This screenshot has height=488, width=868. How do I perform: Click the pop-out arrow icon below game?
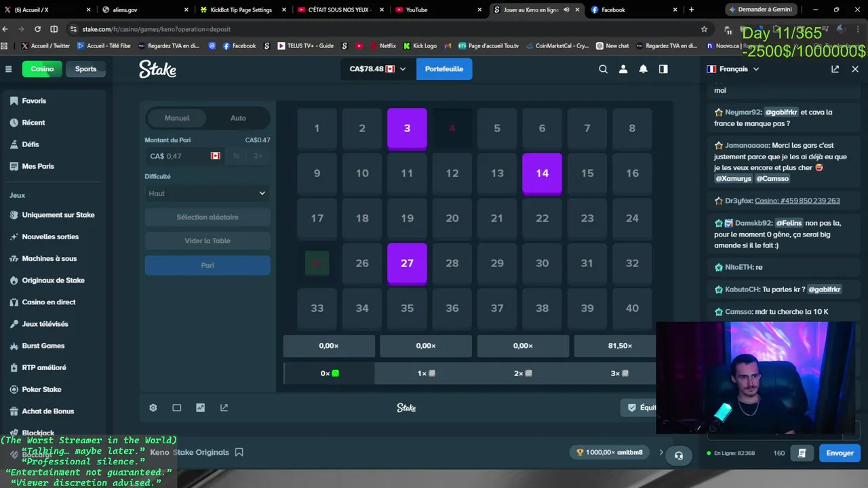tap(224, 408)
